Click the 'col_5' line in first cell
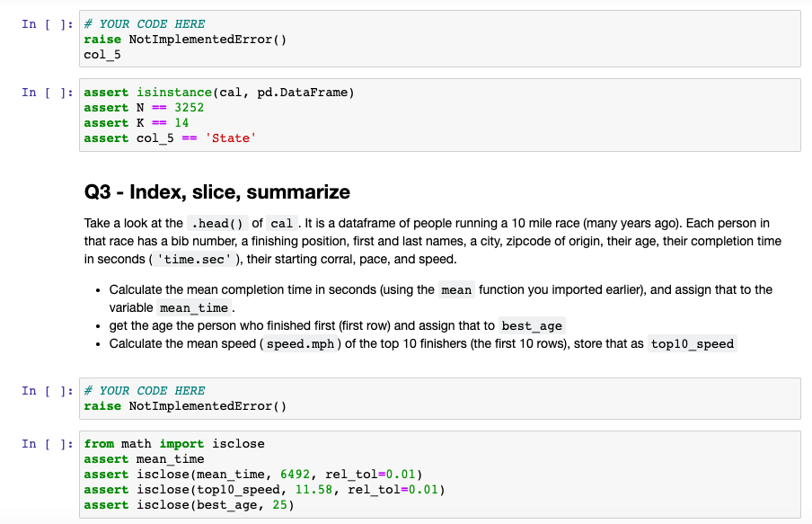 pos(102,55)
